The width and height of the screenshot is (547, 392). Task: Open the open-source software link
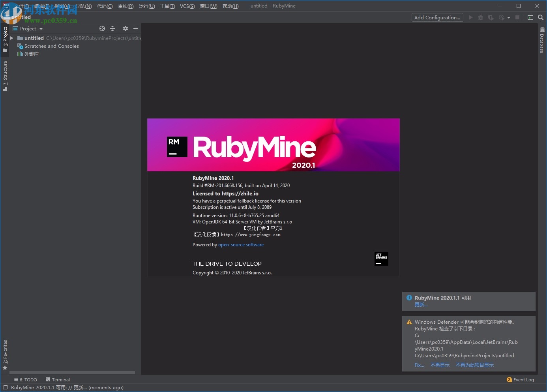click(x=241, y=245)
